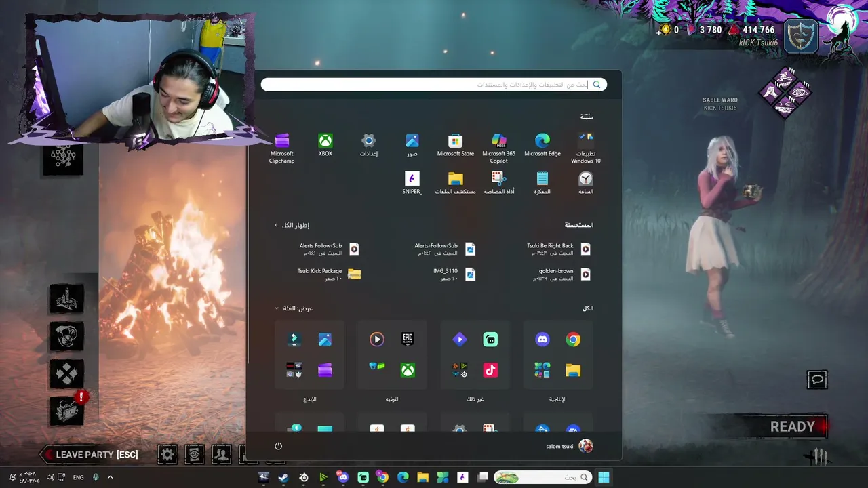Open File Explorer from the taskbar
The height and width of the screenshot is (488, 868).
point(422,477)
